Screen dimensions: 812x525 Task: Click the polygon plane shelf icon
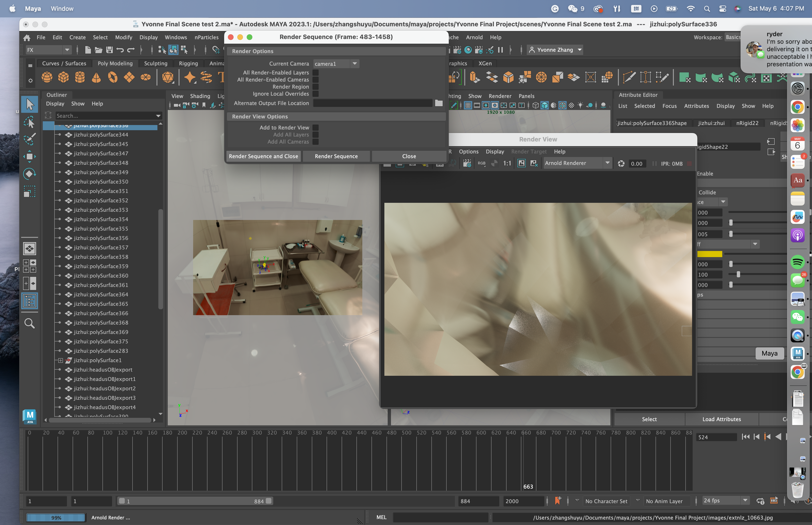tap(129, 77)
